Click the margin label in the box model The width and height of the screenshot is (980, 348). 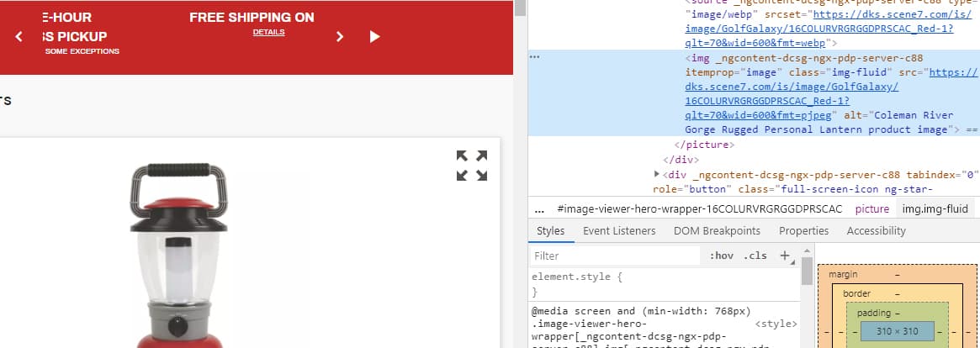(x=843, y=274)
